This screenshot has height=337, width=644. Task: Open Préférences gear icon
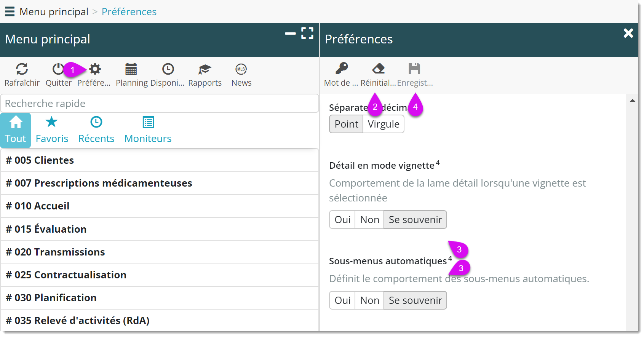[x=95, y=69]
